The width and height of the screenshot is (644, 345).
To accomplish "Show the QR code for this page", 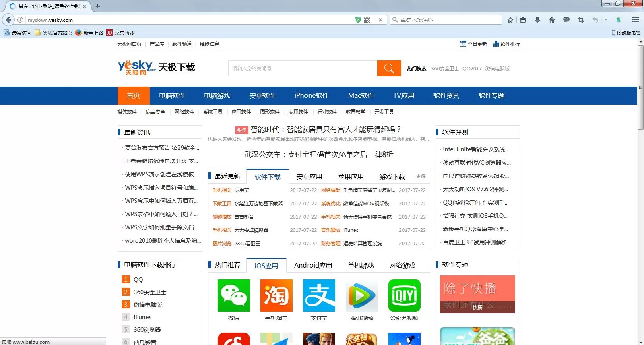I will (367, 20).
